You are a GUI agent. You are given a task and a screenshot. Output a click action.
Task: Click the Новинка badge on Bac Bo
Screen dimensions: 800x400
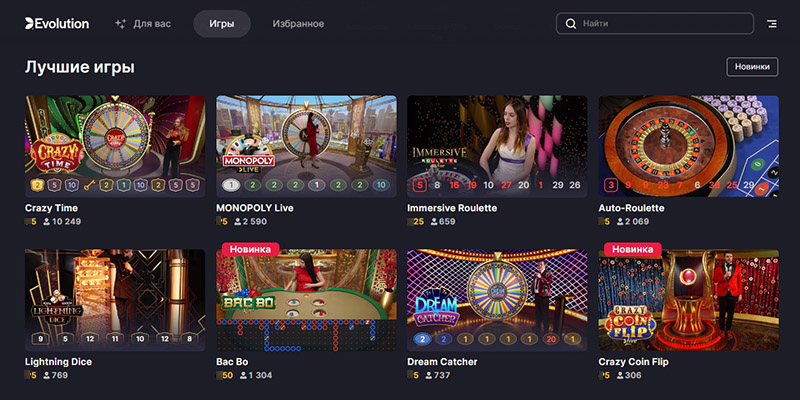tap(250, 249)
